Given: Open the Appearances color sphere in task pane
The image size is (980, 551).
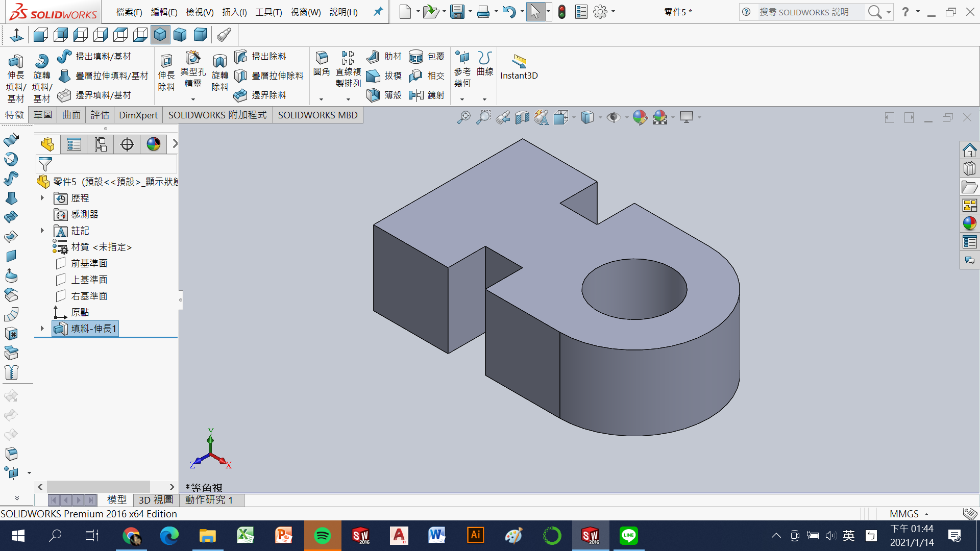Looking at the screenshot, I should pyautogui.click(x=969, y=223).
